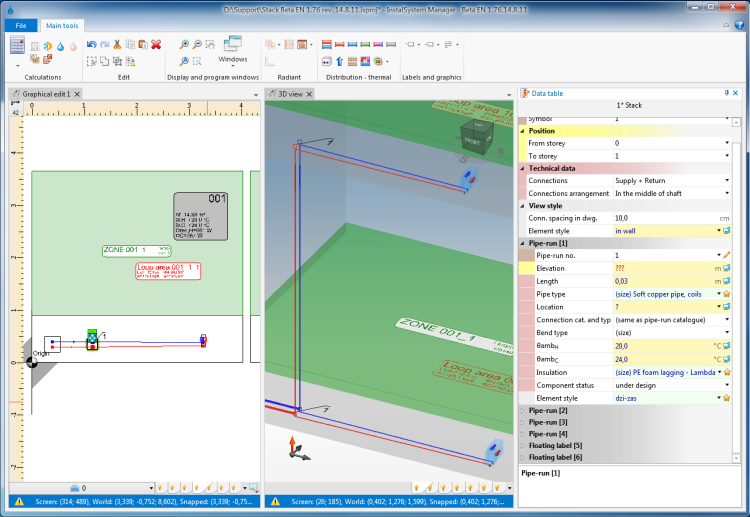
Task: Paste from clipboard in Edit group
Action: 143,44
